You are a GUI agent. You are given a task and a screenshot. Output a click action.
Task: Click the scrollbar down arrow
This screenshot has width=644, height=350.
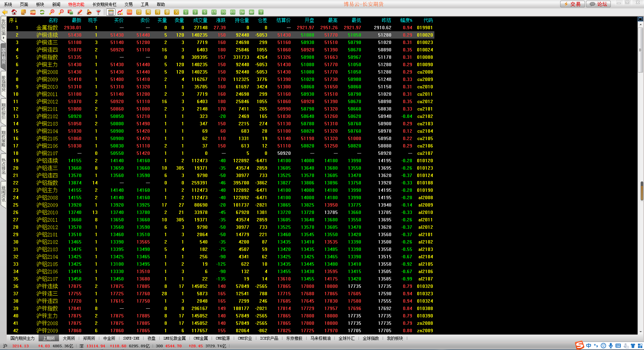pos(641,332)
